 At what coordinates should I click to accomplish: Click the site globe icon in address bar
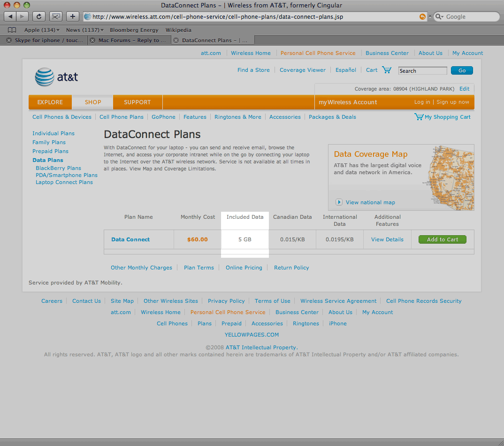coord(87,17)
